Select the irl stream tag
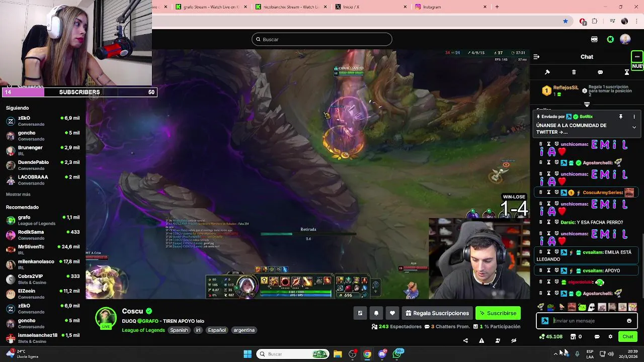Image resolution: width=644 pixels, height=362 pixels. point(198,330)
